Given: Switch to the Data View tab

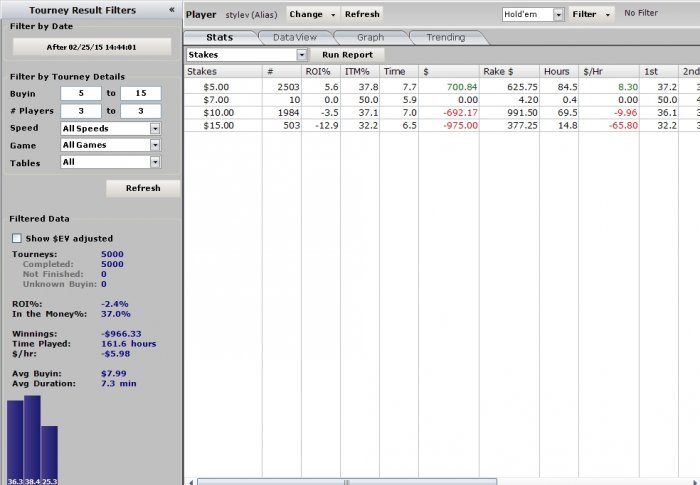Looking at the screenshot, I should click(x=295, y=38).
